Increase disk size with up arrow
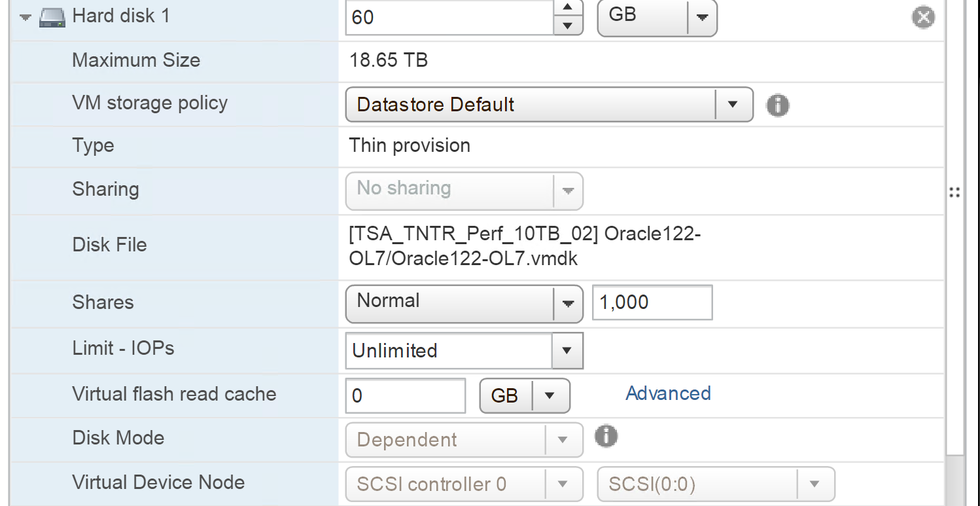The height and width of the screenshot is (506, 980). click(x=568, y=8)
